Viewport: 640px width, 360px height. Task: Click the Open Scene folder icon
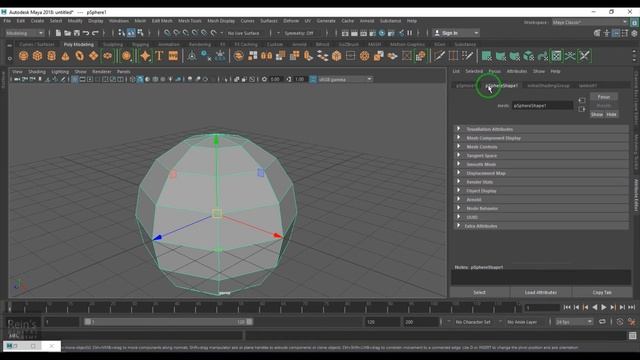pos(67,33)
